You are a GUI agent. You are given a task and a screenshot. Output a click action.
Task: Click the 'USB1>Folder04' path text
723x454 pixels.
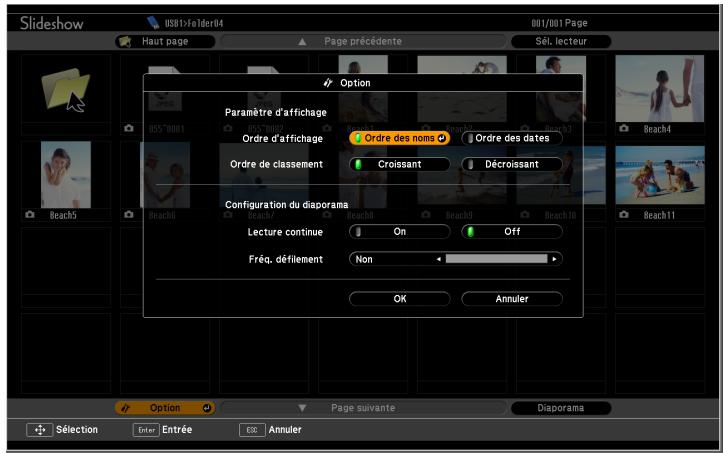[x=194, y=23]
